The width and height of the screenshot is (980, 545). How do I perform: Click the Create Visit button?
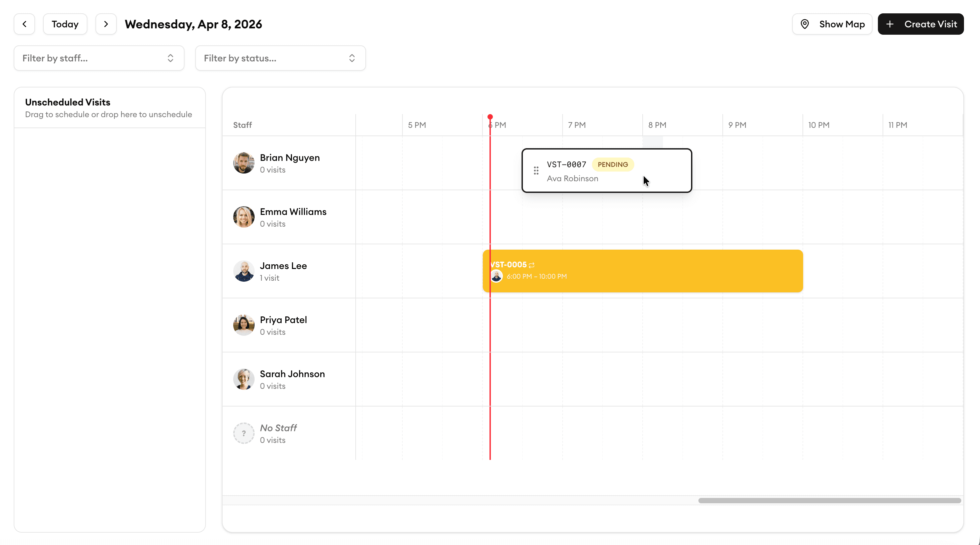pos(921,24)
